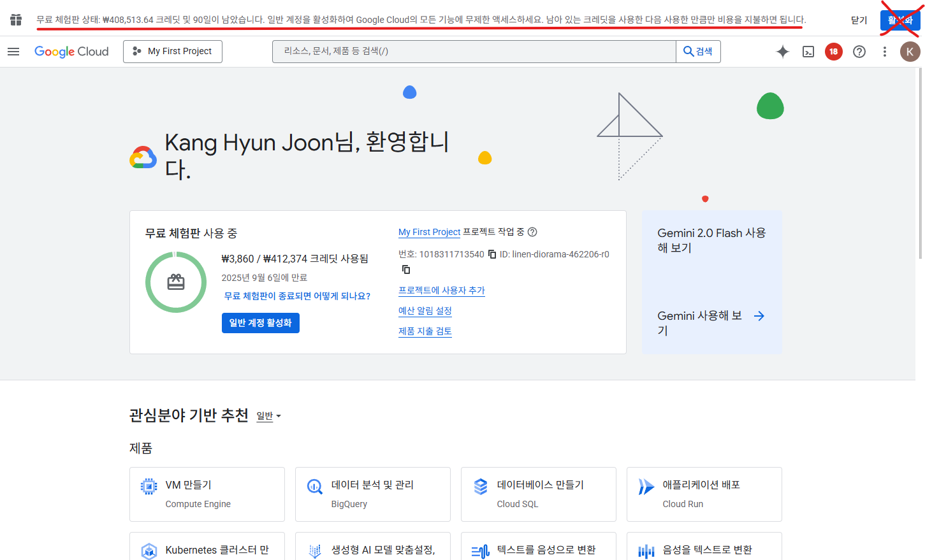The width and height of the screenshot is (925, 560).
Task: Open 프로젝트에 사용자 추가 link
Action: click(442, 291)
